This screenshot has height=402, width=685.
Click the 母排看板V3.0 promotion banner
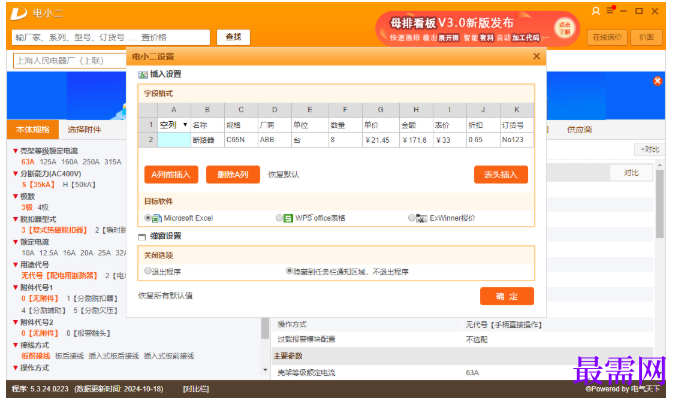477,29
